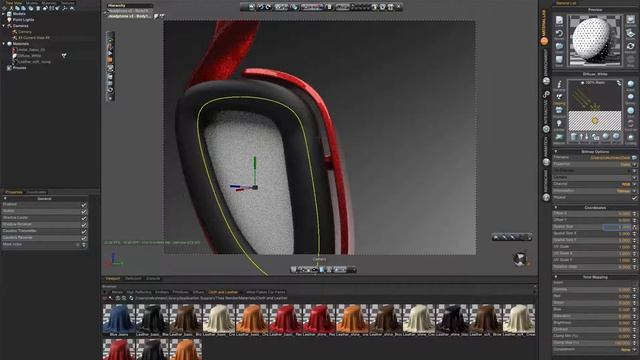The width and height of the screenshot is (640, 360).
Task: Select the Diffuse_White material in tree
Action: click(x=29, y=56)
